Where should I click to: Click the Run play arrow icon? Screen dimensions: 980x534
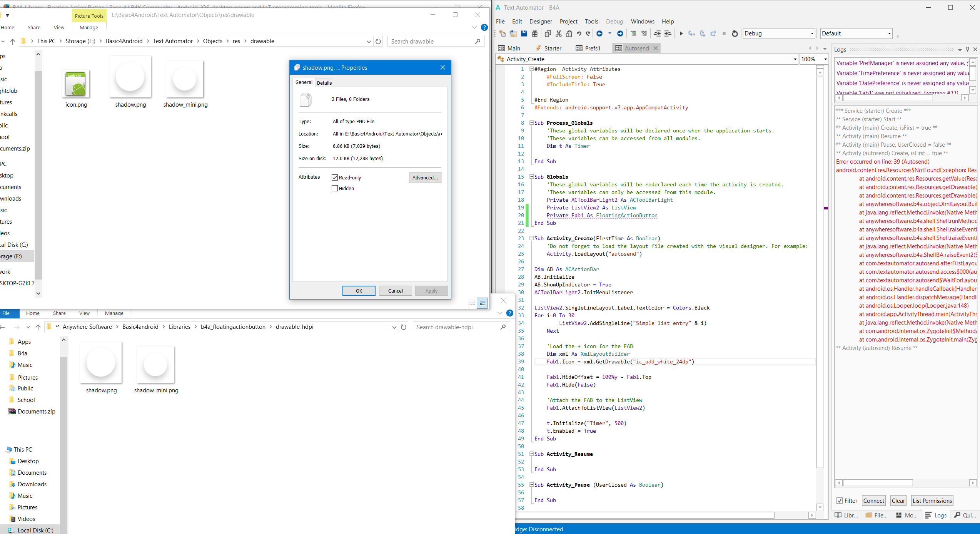[681, 33]
